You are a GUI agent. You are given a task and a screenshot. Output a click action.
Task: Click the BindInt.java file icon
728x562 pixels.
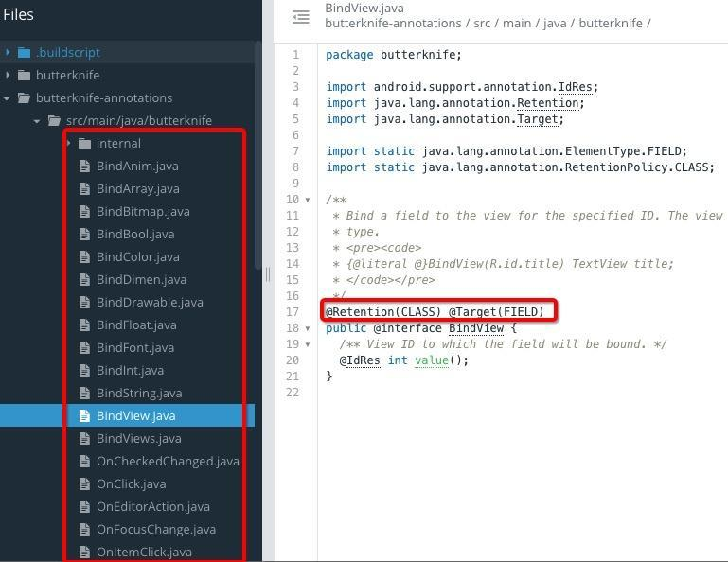click(x=84, y=371)
